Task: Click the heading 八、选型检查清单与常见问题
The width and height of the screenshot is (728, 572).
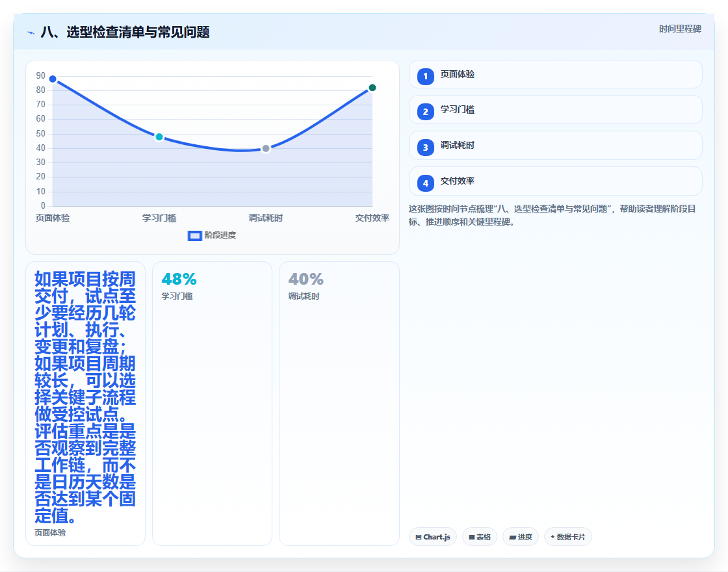Action: click(125, 32)
